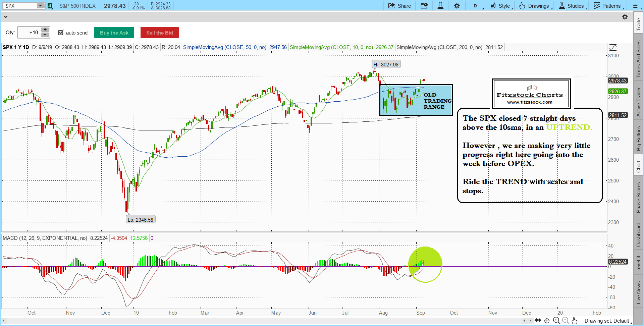
Task: Click the symbol description info icon
Action: (x=424, y=6)
